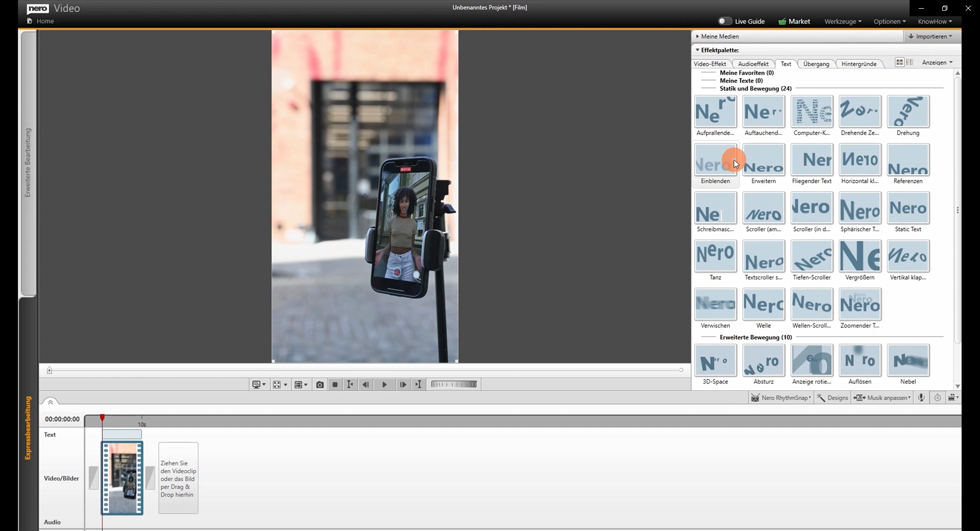Open the preview monitor output dropdown
This screenshot has height=531, width=980.
pyautogui.click(x=259, y=384)
